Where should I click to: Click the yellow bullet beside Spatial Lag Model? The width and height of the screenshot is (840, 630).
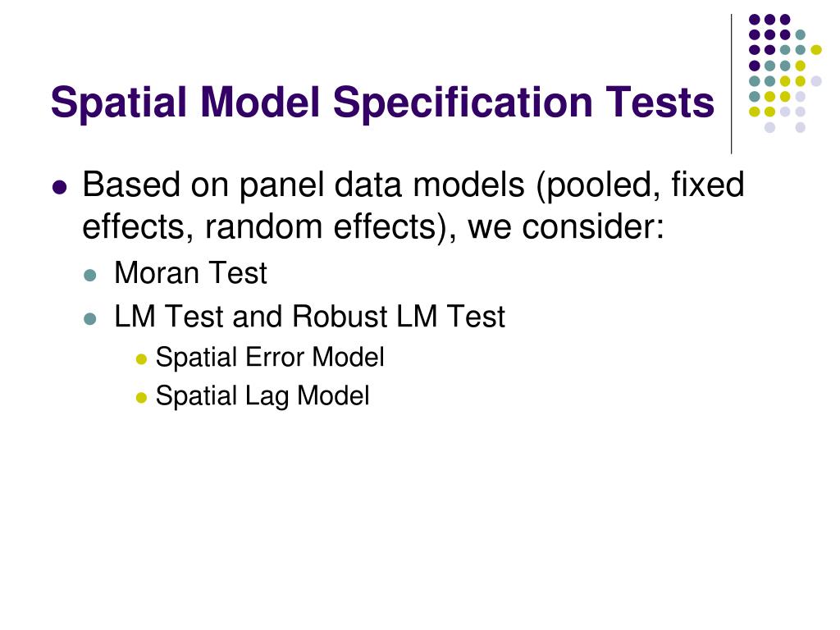(141, 398)
